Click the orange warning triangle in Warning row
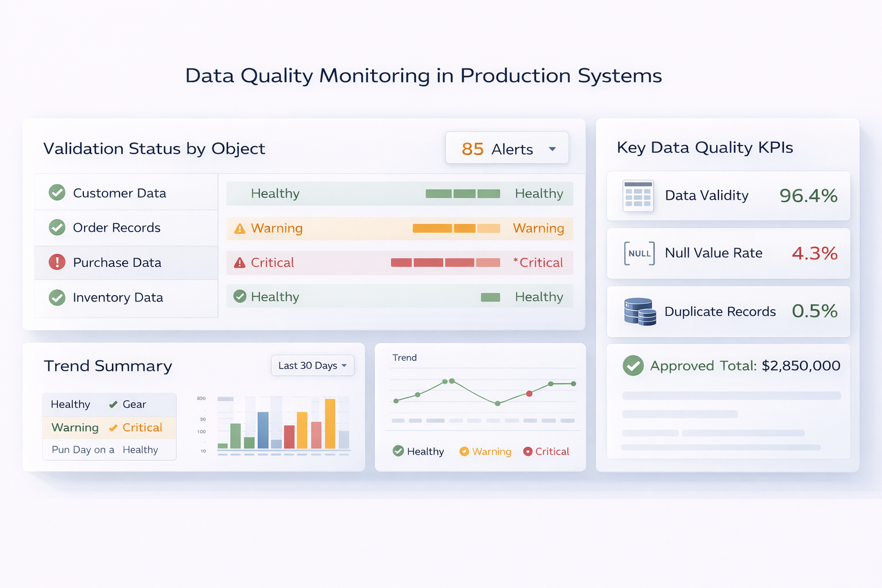 240,229
